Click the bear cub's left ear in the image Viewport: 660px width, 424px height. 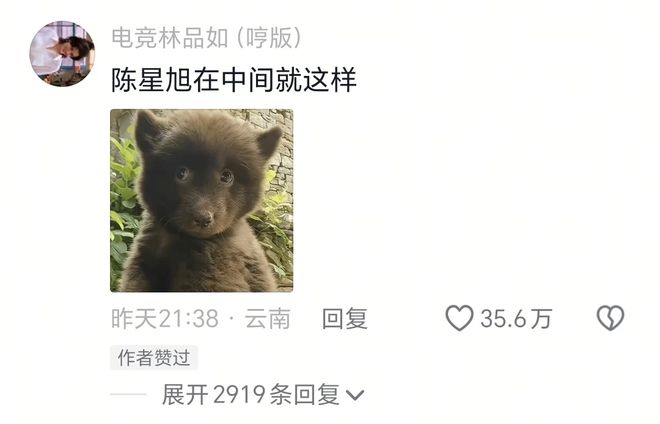coord(147,131)
